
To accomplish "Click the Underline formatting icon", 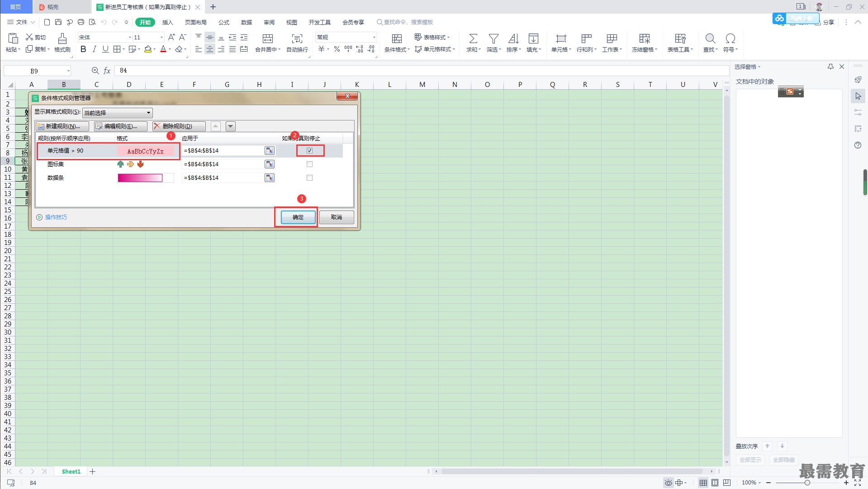I will click(x=105, y=49).
